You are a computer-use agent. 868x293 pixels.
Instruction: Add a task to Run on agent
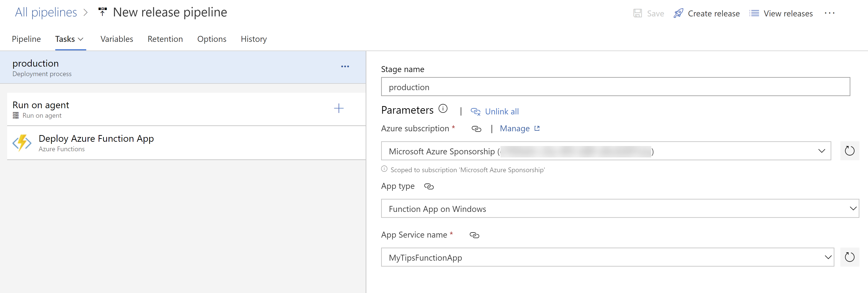(339, 108)
